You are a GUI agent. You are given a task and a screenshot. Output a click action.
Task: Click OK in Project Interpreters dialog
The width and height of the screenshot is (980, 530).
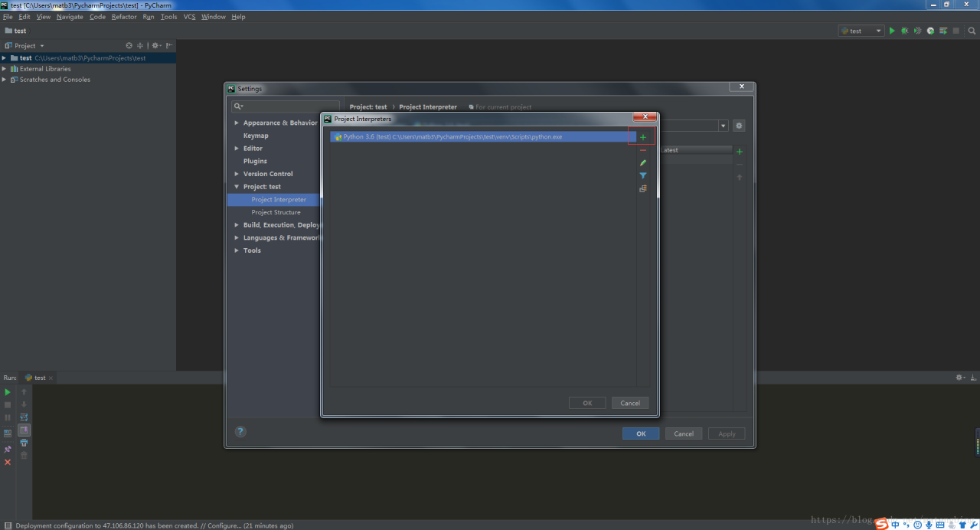click(x=587, y=403)
